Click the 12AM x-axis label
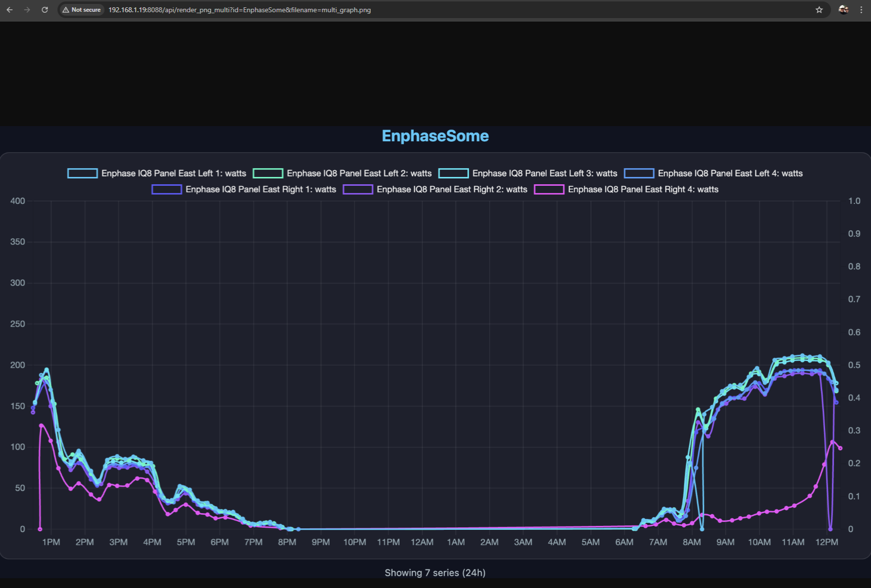The height and width of the screenshot is (588, 871). tap(422, 542)
